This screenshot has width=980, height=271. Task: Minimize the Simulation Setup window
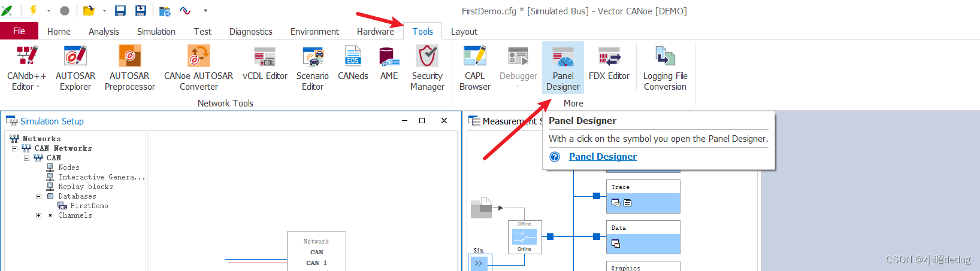pyautogui.click(x=405, y=120)
